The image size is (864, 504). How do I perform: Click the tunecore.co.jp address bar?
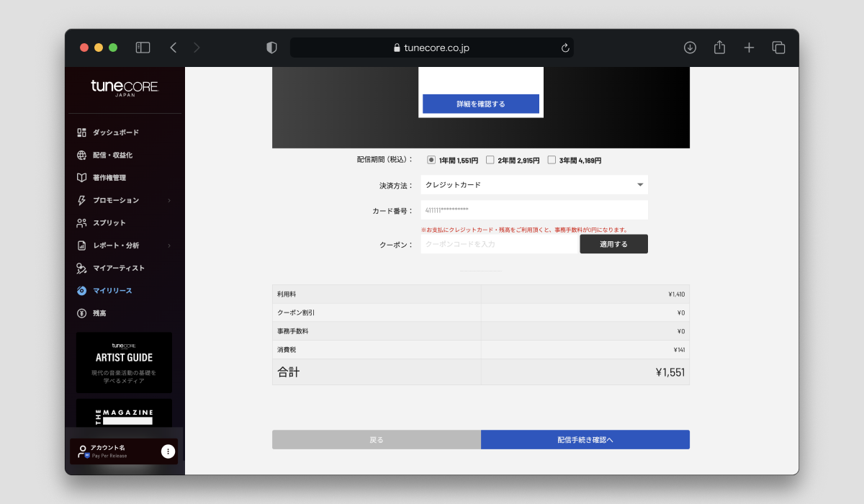432,48
